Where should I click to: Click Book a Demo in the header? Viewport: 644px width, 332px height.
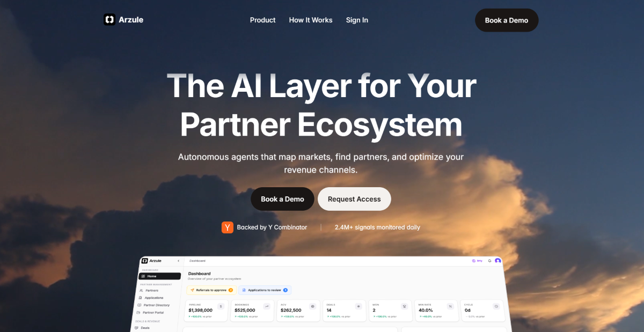[507, 20]
